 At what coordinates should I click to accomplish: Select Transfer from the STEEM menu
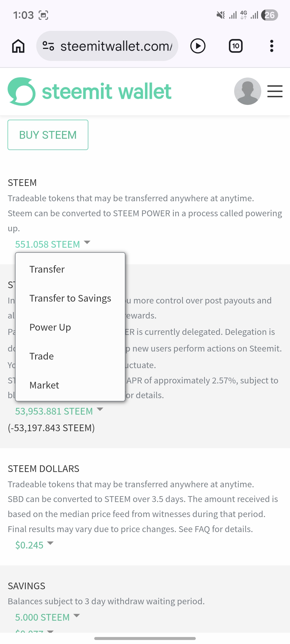click(47, 269)
